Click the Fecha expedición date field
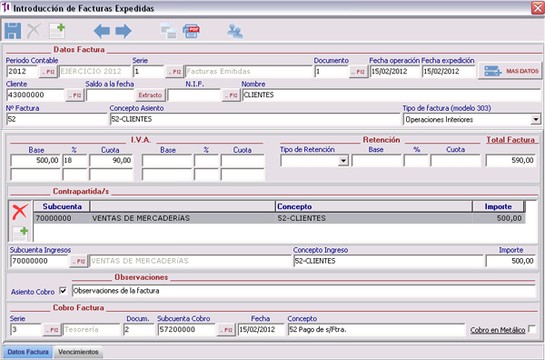Image resolution: width=545 pixels, height=360 pixels. coord(448,72)
